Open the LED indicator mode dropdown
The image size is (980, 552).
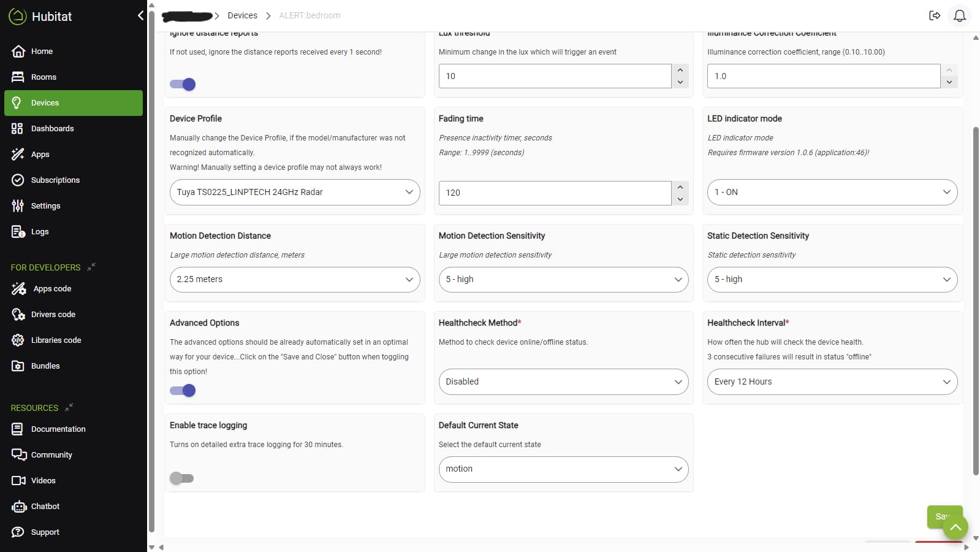click(x=832, y=193)
